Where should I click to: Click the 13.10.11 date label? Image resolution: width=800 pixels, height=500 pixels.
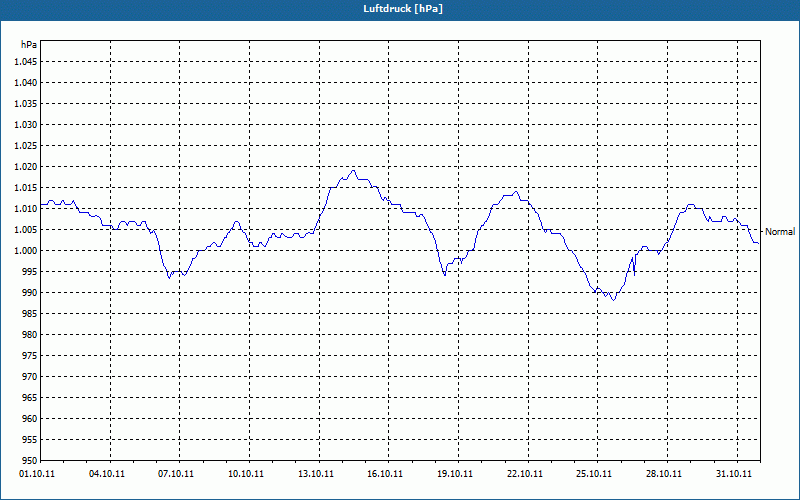[x=316, y=474]
